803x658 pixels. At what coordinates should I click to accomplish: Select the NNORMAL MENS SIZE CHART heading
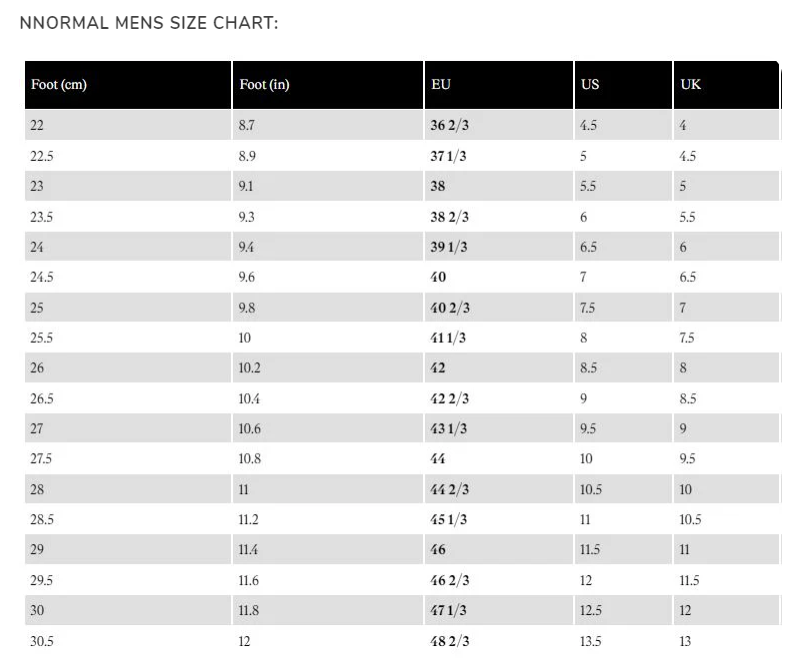click(149, 23)
